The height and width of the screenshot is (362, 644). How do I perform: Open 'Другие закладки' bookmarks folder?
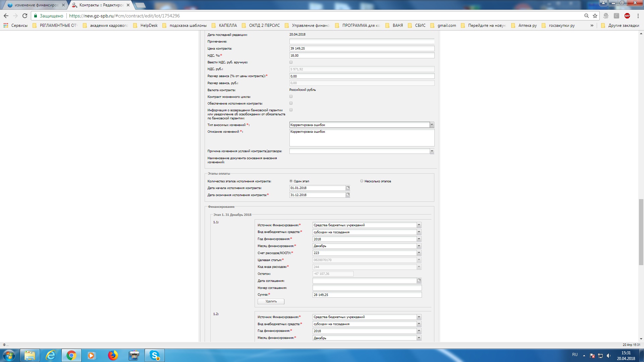[x=623, y=25]
